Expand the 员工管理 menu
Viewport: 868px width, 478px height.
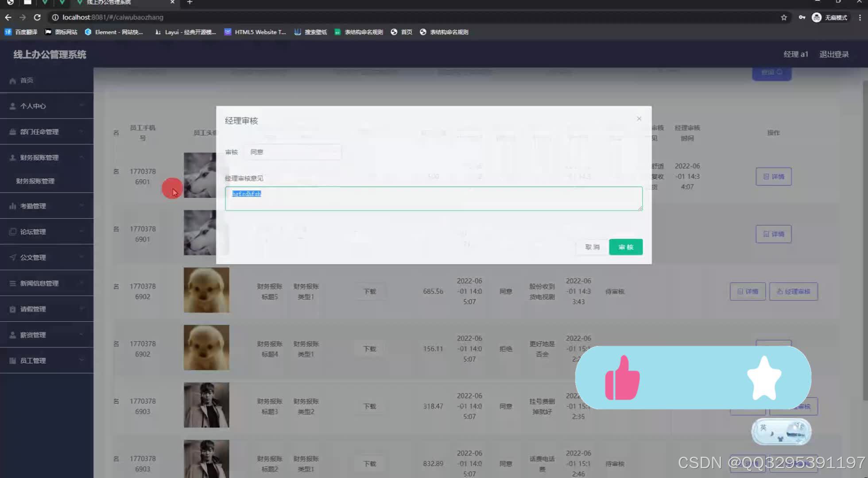46,360
